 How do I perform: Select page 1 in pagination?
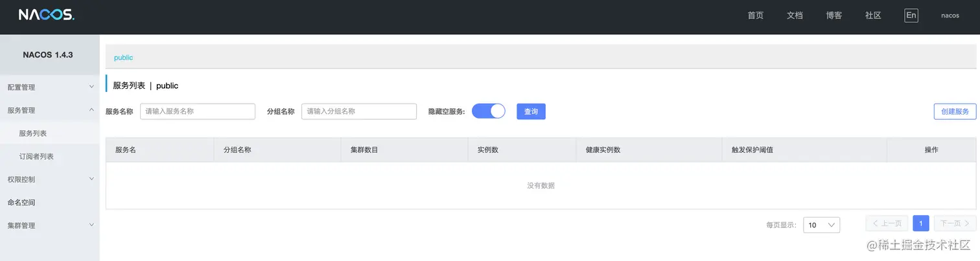[921, 223]
